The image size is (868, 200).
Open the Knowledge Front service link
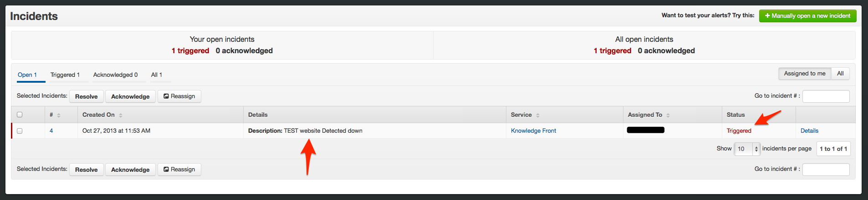[533, 131]
